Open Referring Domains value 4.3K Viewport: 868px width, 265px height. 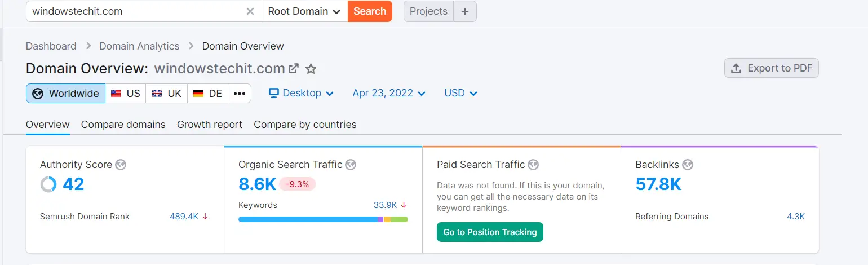[x=796, y=217]
